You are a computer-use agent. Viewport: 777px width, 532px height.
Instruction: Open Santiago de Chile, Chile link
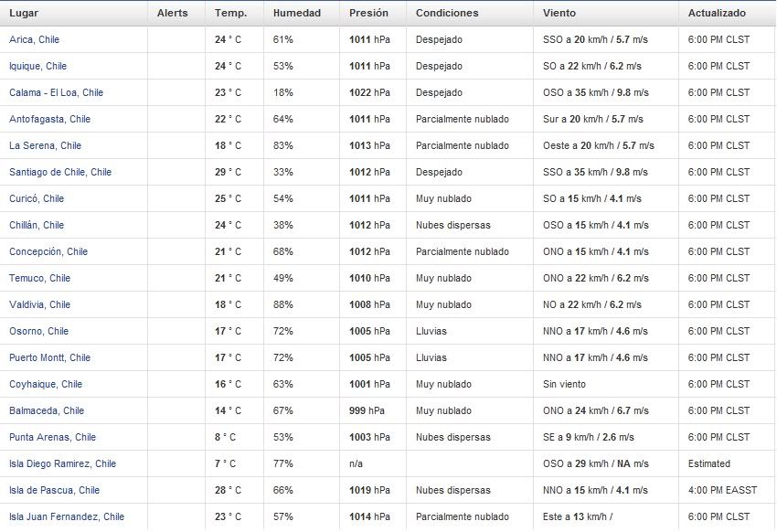point(60,172)
